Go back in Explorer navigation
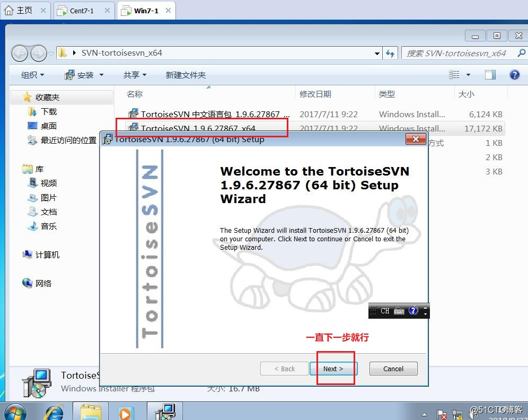This screenshot has height=420, width=528. pos(20,53)
